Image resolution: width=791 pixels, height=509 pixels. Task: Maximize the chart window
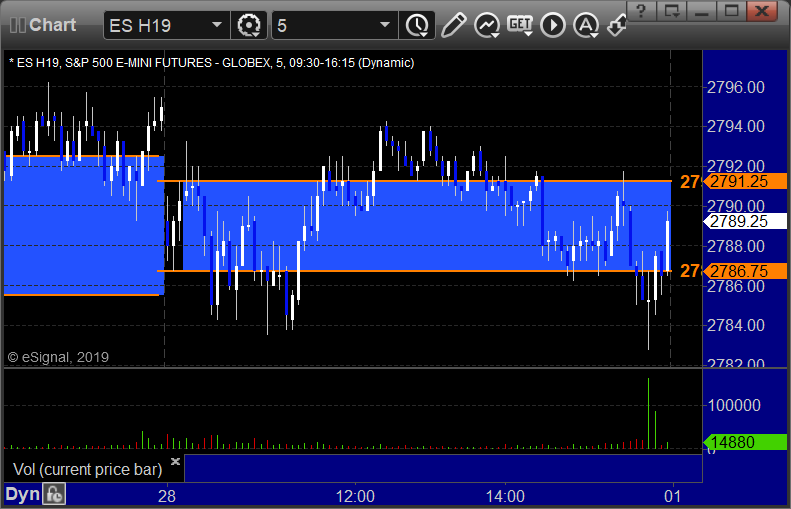click(731, 11)
